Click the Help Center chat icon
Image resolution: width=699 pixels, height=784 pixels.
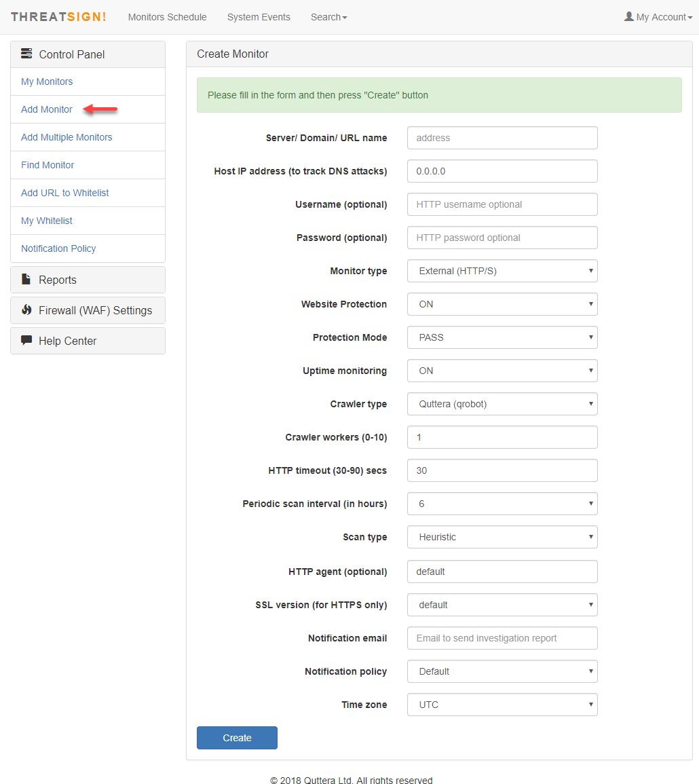[x=26, y=341]
